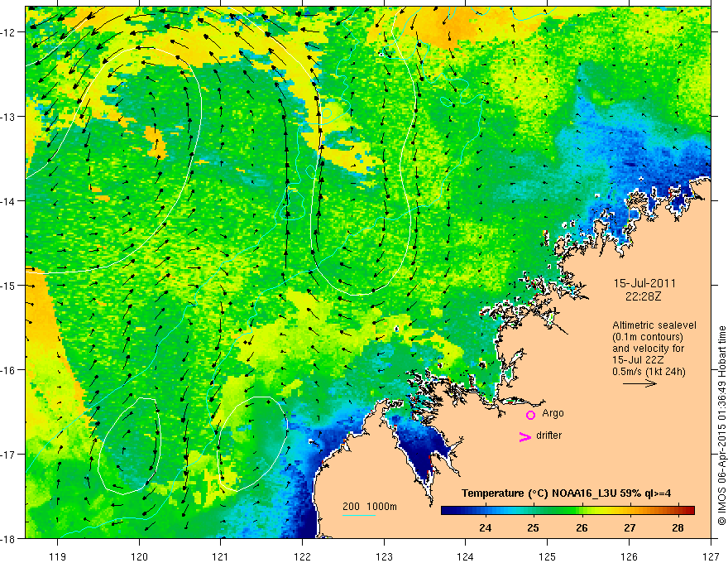Click the colorbar value 28
The image size is (728, 563).
pos(678,527)
